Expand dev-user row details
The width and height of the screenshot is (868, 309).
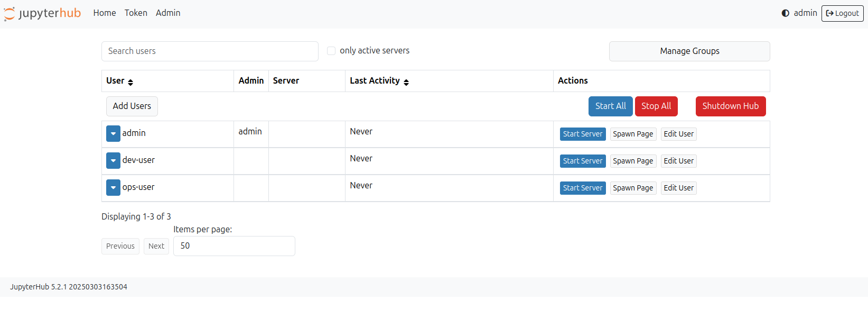coord(113,161)
